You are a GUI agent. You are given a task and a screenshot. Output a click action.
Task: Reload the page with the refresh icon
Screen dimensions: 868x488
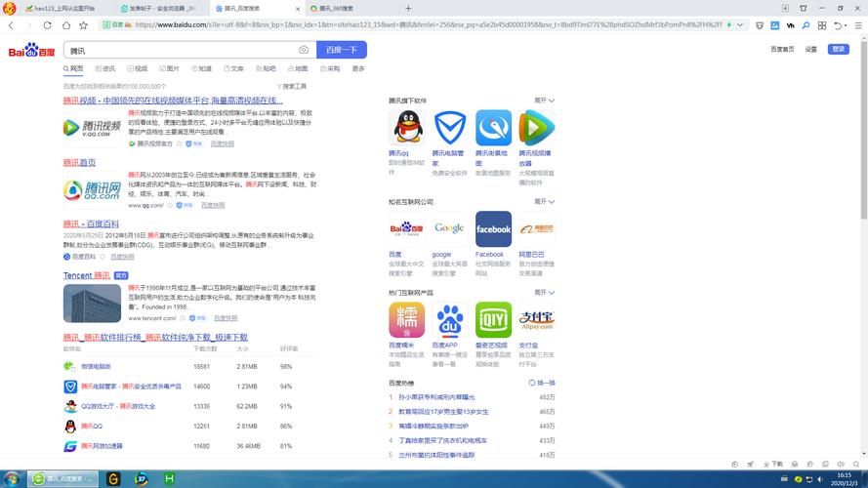point(48,25)
